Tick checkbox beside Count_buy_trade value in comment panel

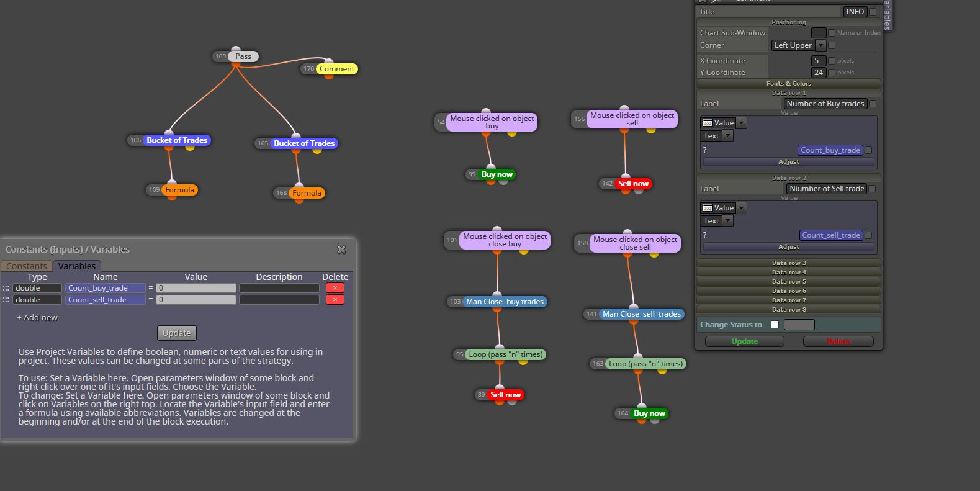868,150
